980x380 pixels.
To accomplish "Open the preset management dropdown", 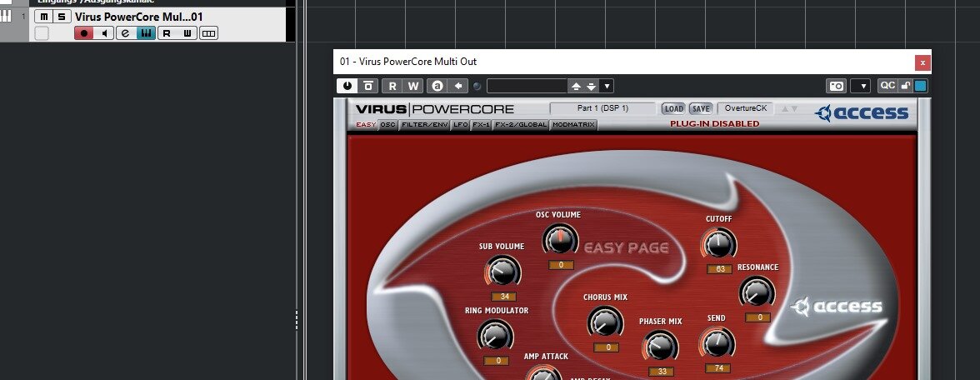I will point(607,86).
